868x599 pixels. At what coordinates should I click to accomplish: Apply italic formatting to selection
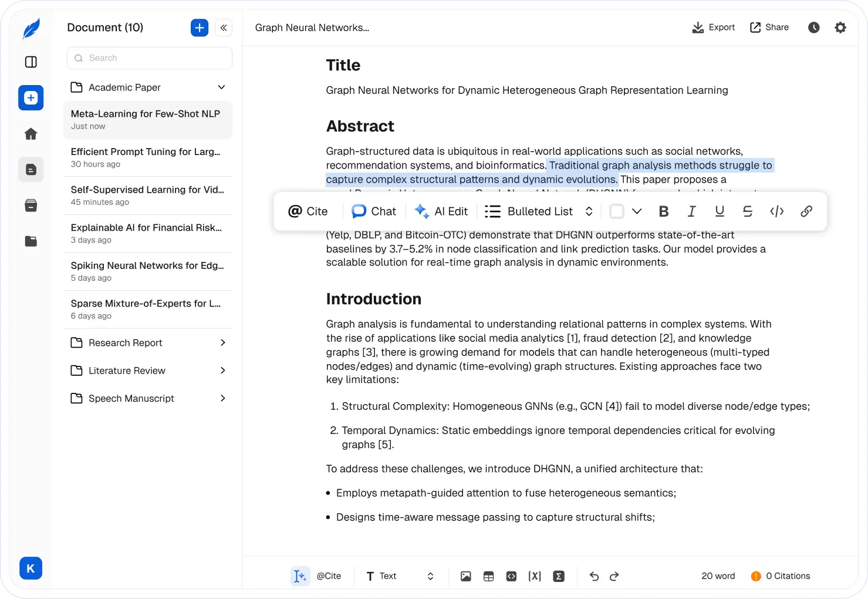coord(692,211)
